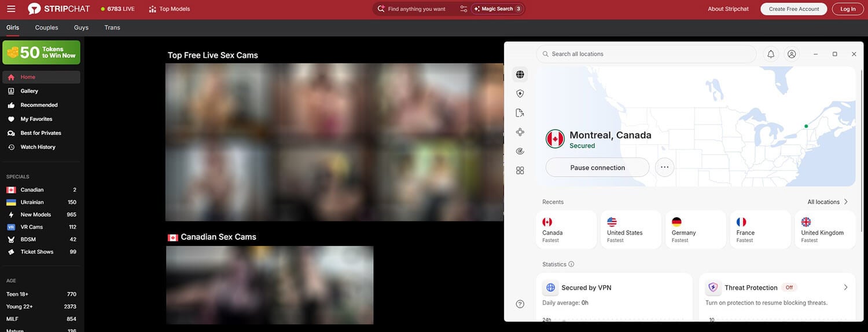Focus the 'Find anything you want' search field
The width and height of the screenshot is (868, 332).
pyautogui.click(x=416, y=9)
